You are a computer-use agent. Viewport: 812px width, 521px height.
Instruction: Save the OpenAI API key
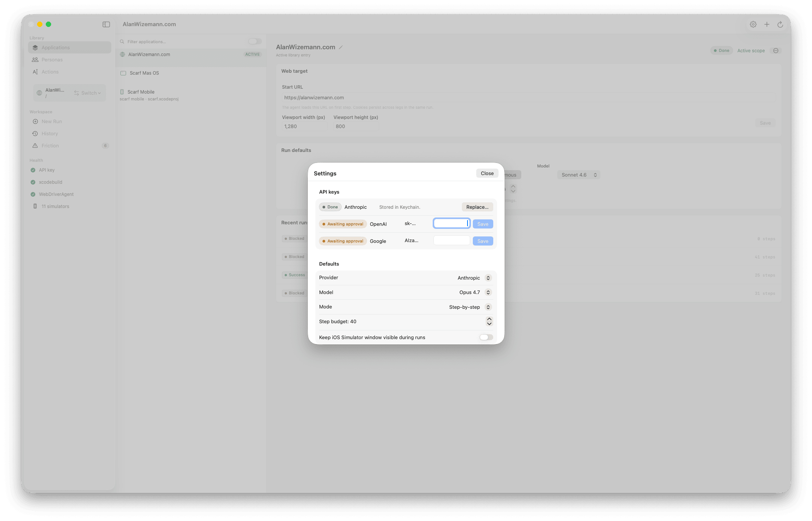click(483, 224)
